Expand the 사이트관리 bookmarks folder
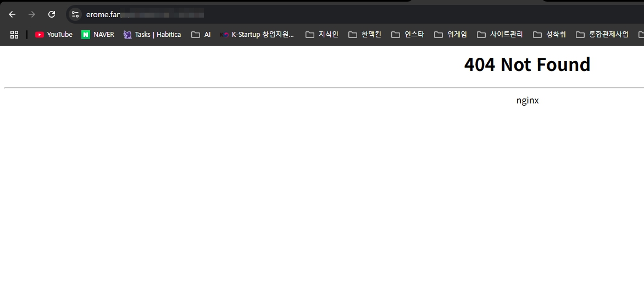644x296 pixels. click(500, 35)
